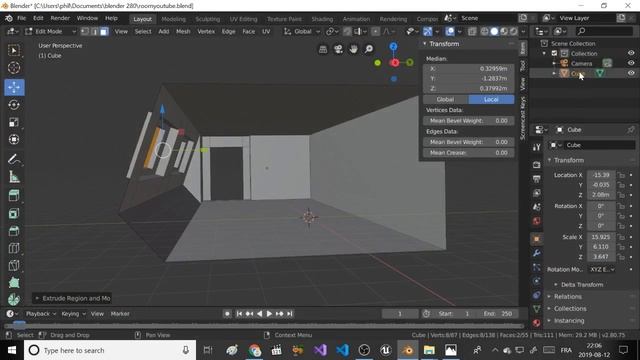Click the pan view hand icon
The height and width of the screenshot is (360, 640).
tap(353, 49)
